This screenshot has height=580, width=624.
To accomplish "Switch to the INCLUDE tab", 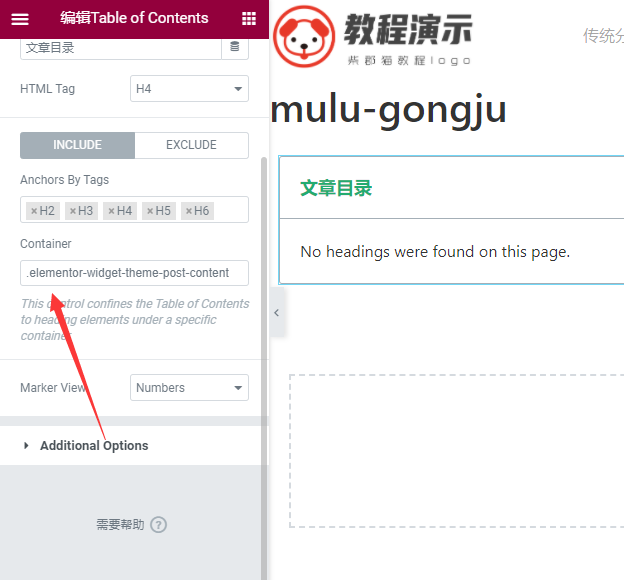I will tap(78, 145).
